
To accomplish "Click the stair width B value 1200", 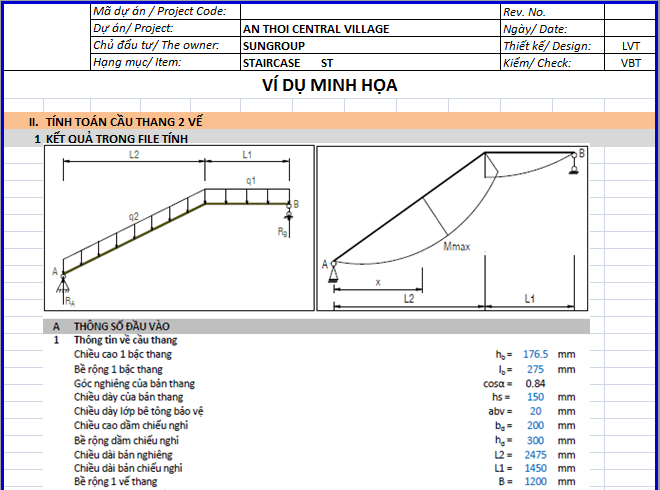I will pyautogui.click(x=534, y=482).
